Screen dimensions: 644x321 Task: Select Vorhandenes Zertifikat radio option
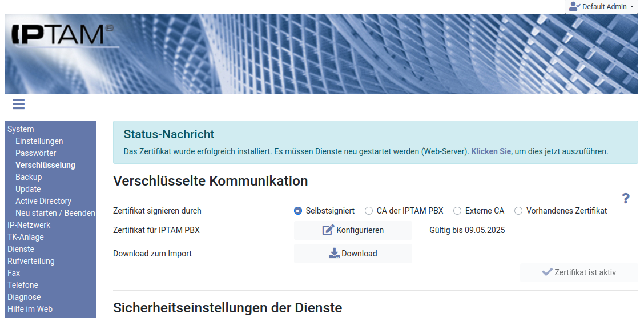[518, 211]
